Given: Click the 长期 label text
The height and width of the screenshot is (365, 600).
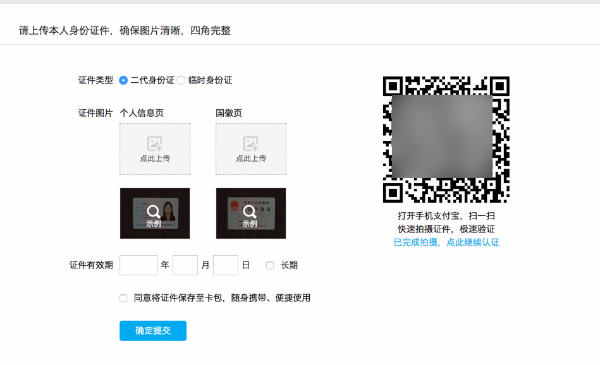Looking at the screenshot, I should pyautogui.click(x=289, y=265).
